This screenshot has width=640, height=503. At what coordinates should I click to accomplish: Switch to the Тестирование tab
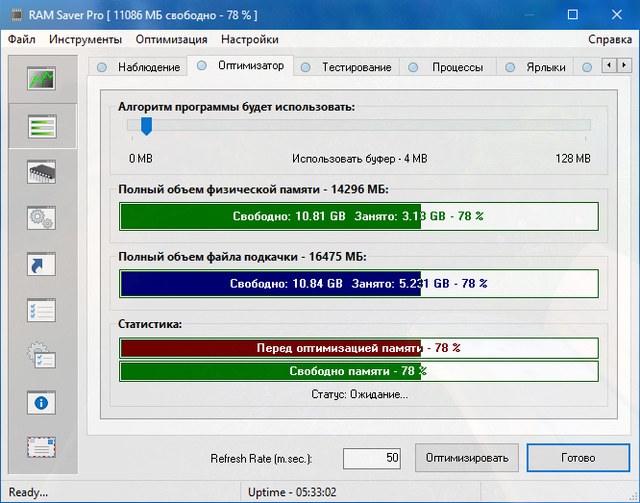tap(347, 67)
